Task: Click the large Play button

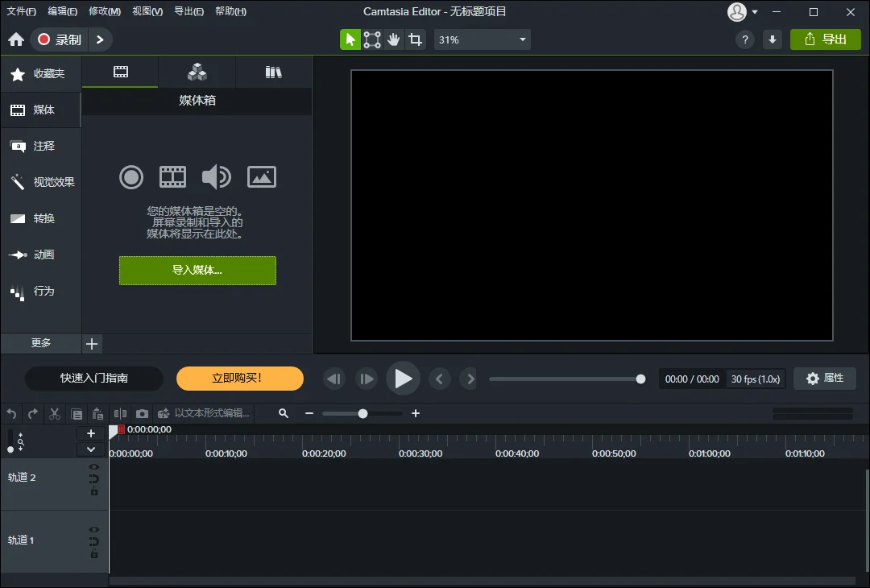Action: click(403, 379)
